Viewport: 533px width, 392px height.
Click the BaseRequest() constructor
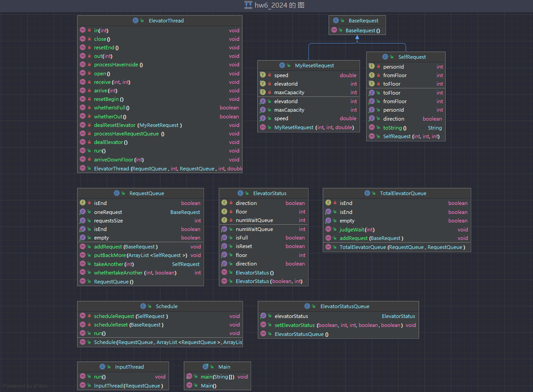[x=357, y=30]
